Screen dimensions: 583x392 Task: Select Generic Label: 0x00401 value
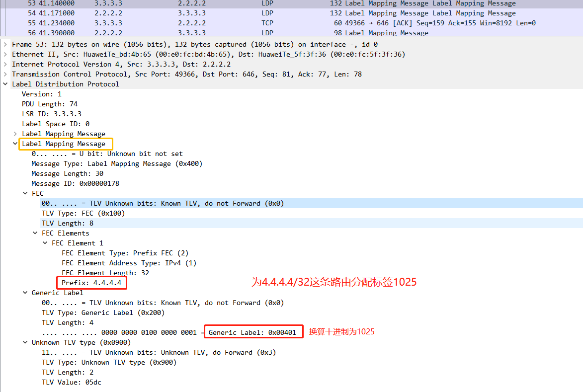252,332
